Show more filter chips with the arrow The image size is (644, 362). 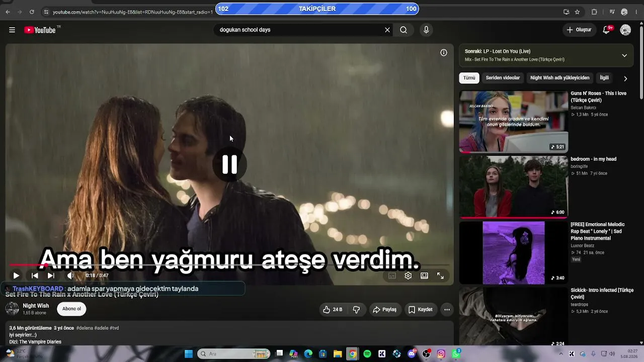point(625,78)
